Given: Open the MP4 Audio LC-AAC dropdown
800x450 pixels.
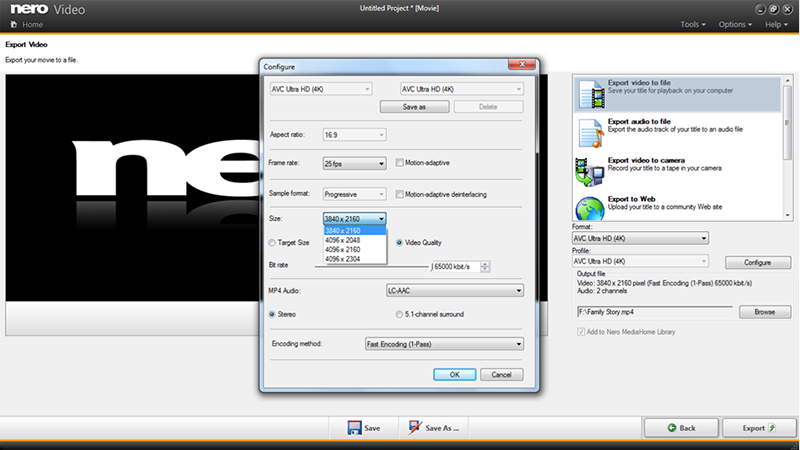Looking at the screenshot, I should [454, 291].
